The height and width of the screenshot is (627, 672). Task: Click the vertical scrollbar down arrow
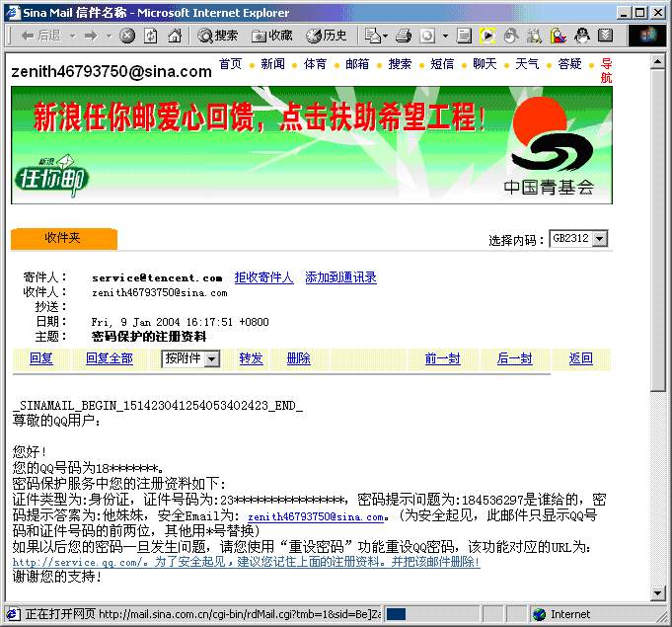point(658,593)
